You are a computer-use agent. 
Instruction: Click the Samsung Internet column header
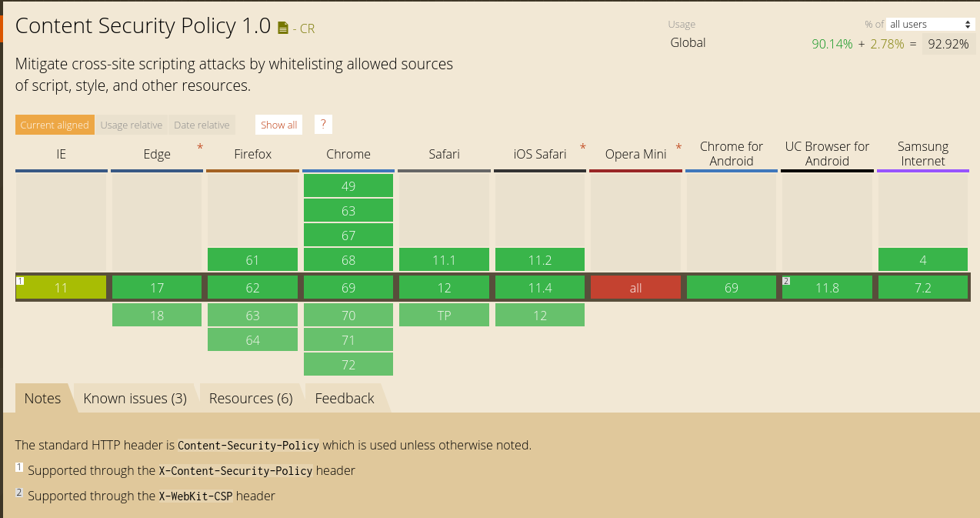[923, 154]
